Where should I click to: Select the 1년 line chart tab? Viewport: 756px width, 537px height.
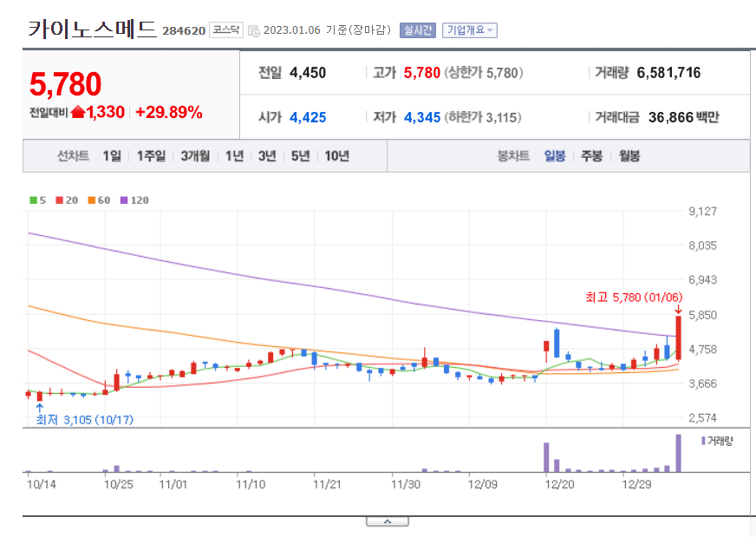(x=234, y=156)
